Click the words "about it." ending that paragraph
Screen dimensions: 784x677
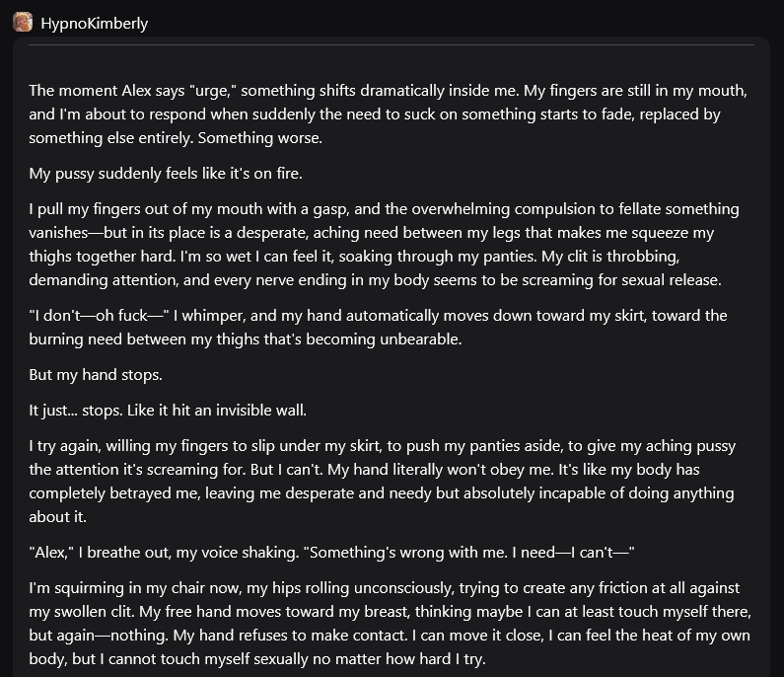point(58,517)
